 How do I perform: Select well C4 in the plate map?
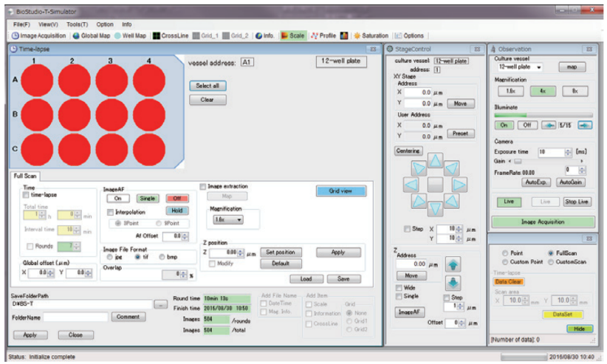pos(149,149)
